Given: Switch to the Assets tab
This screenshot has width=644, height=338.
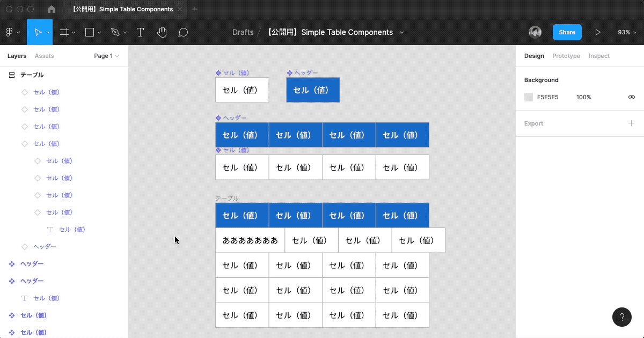Looking at the screenshot, I should [44, 56].
